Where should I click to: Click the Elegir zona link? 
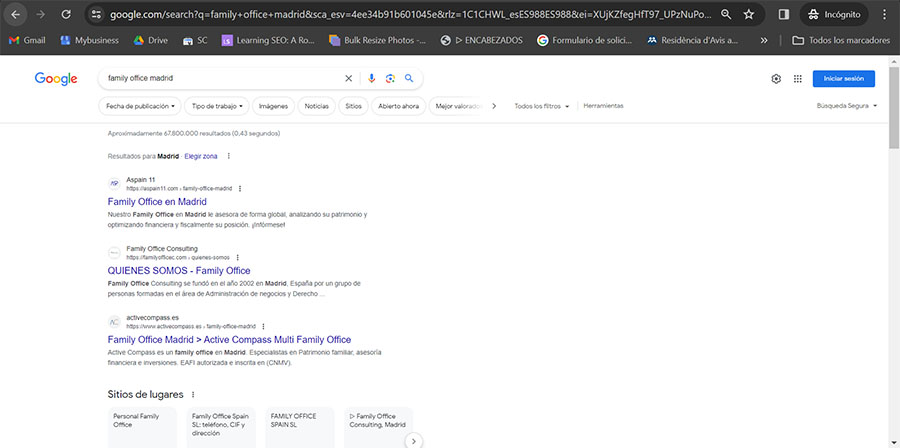[201, 156]
